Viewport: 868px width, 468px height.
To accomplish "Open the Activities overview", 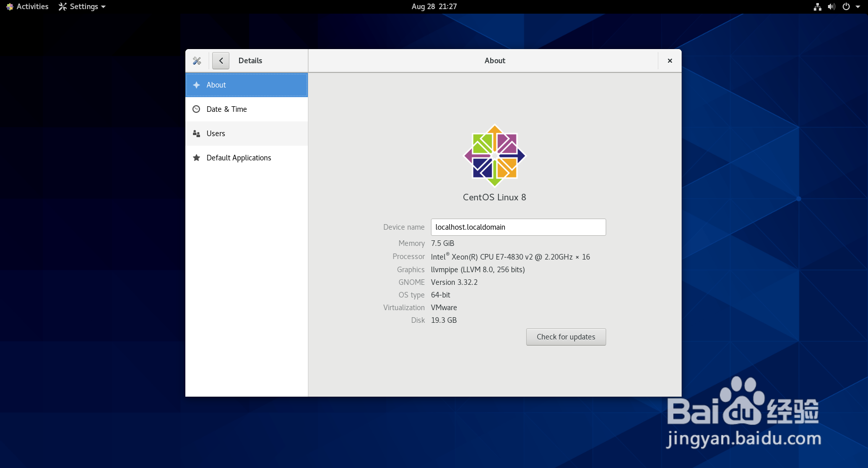I will [27, 7].
